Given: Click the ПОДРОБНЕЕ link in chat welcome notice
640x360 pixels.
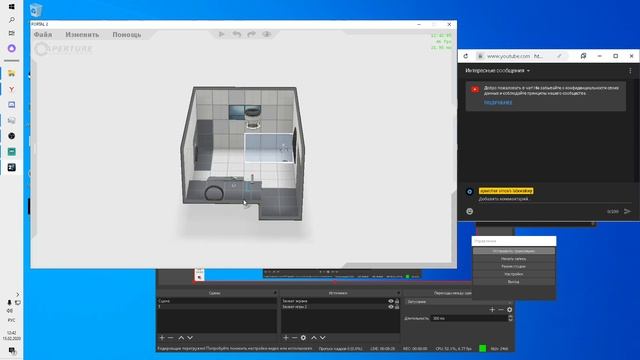Looking at the screenshot, I should tap(498, 102).
